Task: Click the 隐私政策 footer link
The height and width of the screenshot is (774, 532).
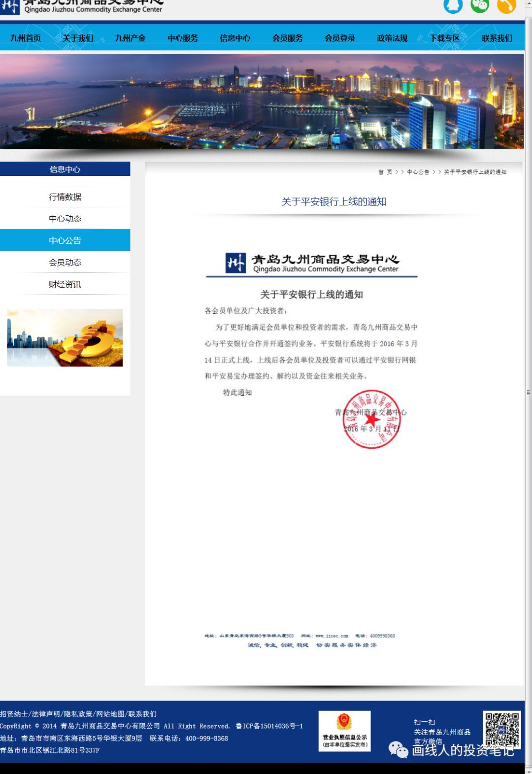Action: [78, 714]
